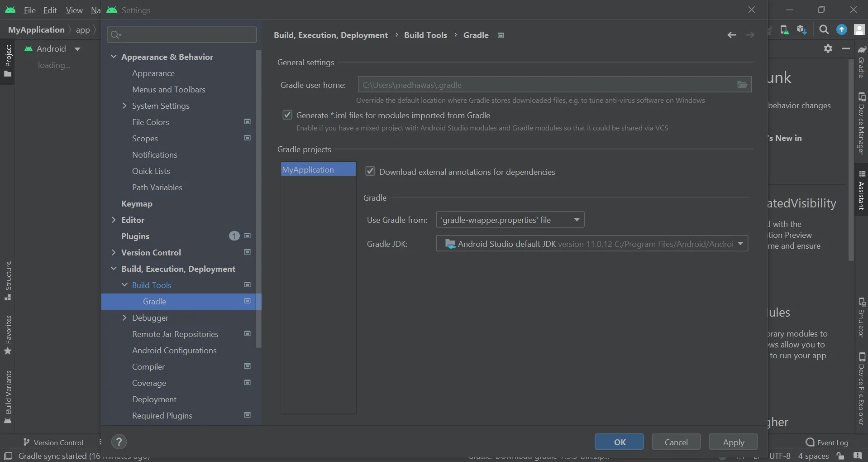This screenshot has width=868, height=462.
Task: Click the Apply button
Action: 733,442
